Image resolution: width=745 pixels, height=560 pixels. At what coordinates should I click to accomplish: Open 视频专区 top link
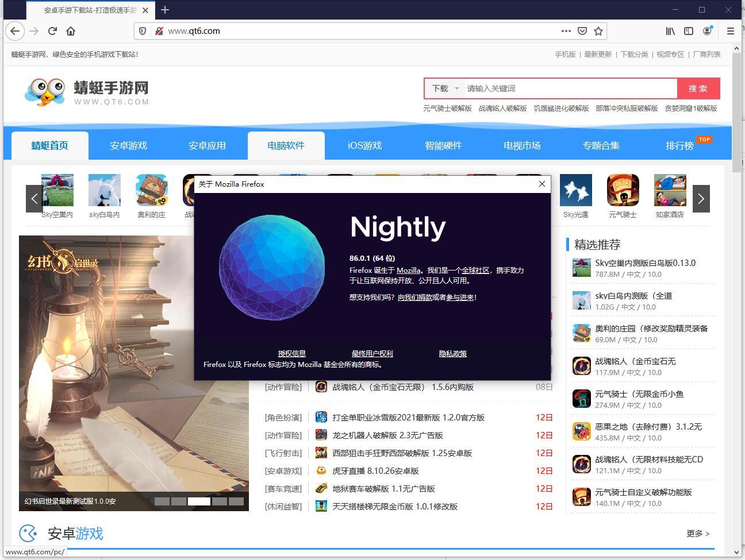670,54
